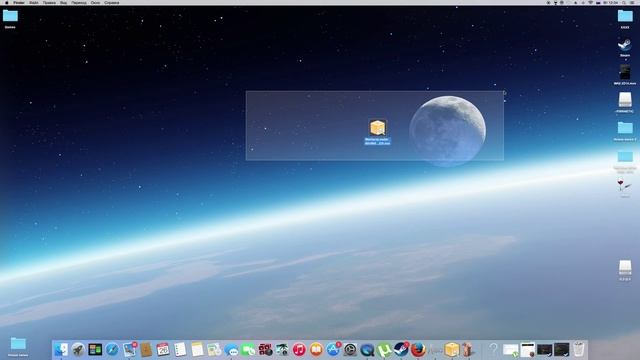
Task: Open Reminders list icon in Dock
Action: (180, 349)
